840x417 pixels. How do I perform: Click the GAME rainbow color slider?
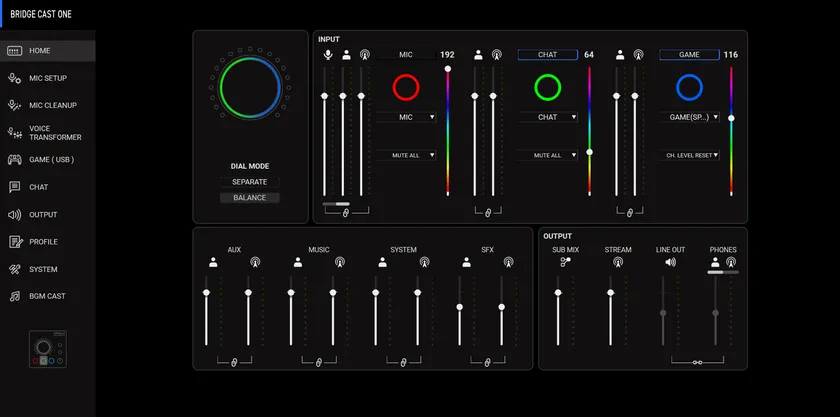pos(731,130)
